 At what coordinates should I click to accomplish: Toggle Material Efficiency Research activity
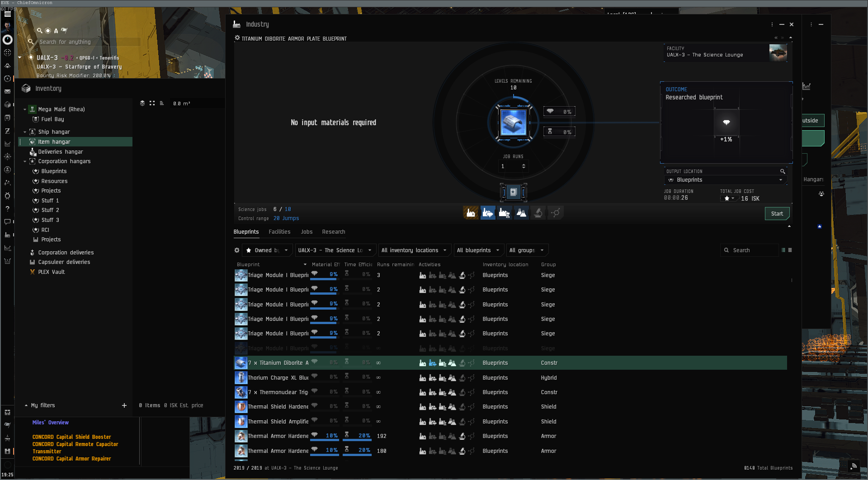[487, 213]
